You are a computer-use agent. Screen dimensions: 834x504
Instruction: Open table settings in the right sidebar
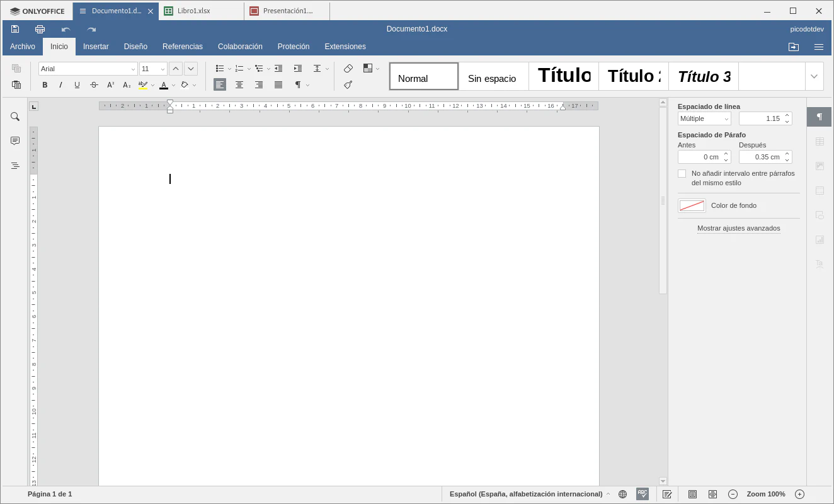[x=820, y=142]
